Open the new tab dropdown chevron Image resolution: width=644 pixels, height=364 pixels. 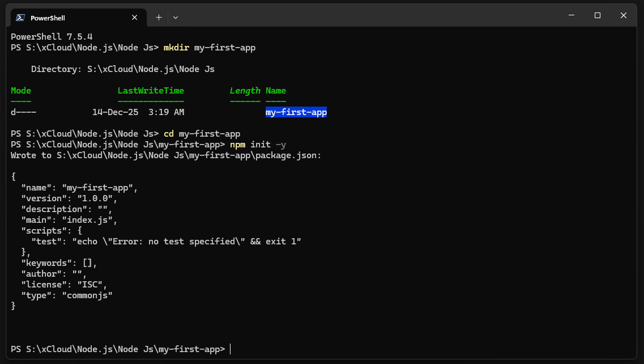[x=176, y=18]
